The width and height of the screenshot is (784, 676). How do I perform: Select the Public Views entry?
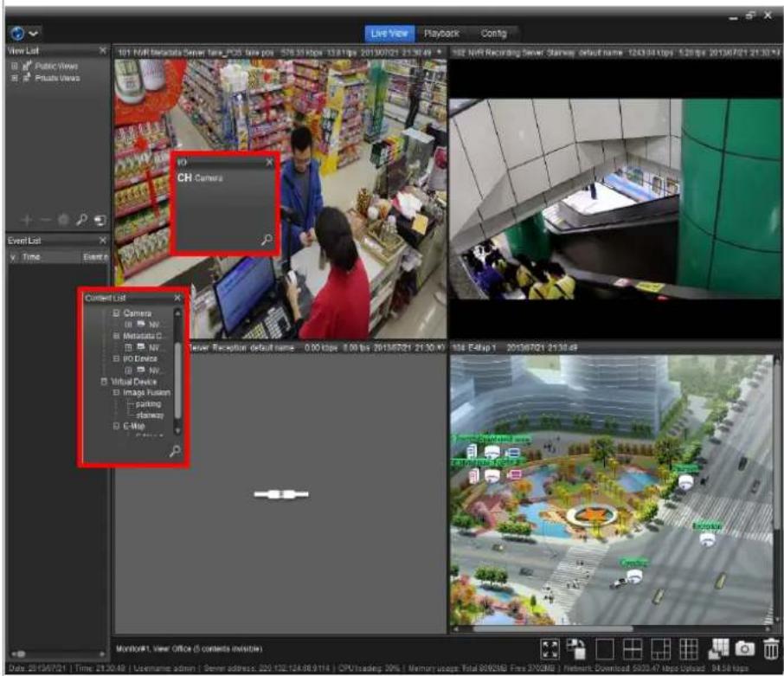coord(56,66)
